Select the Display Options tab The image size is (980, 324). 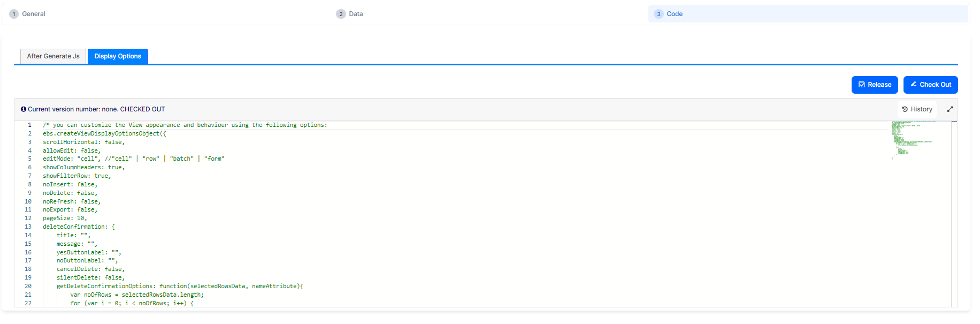click(118, 56)
